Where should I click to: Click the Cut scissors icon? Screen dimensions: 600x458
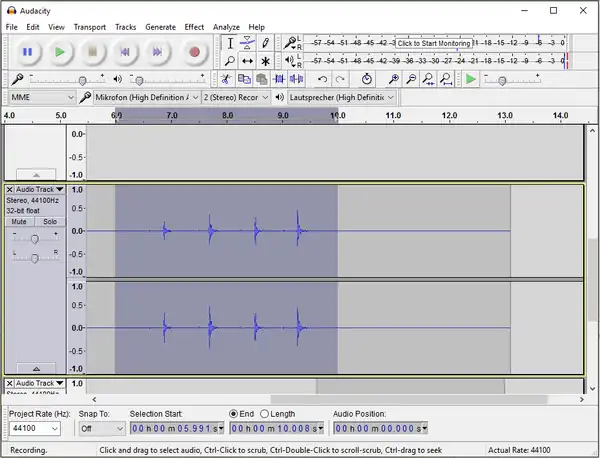226,79
